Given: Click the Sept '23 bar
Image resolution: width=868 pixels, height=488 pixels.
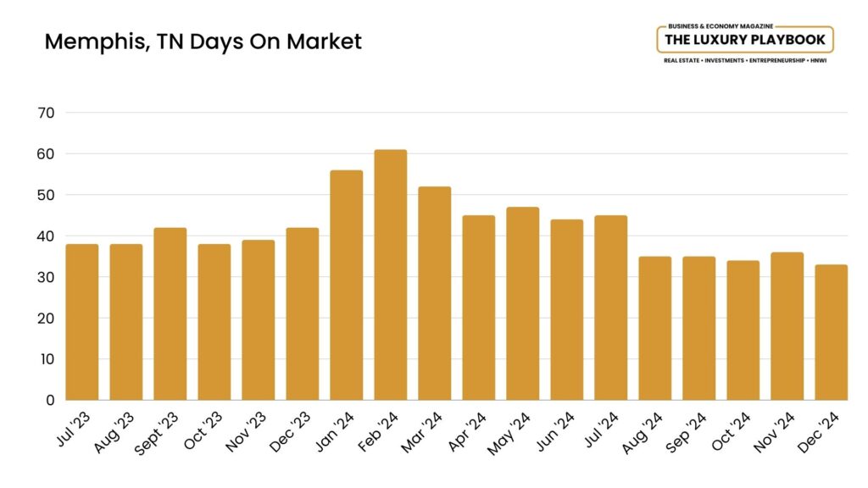Looking at the screenshot, I should click(170, 313).
